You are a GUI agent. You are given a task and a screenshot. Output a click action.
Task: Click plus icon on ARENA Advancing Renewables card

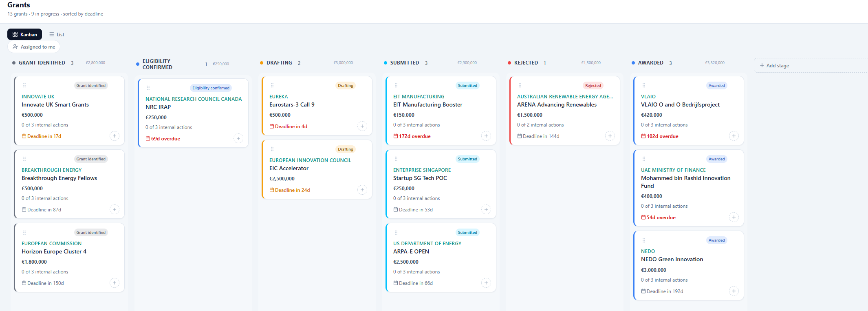610,136
